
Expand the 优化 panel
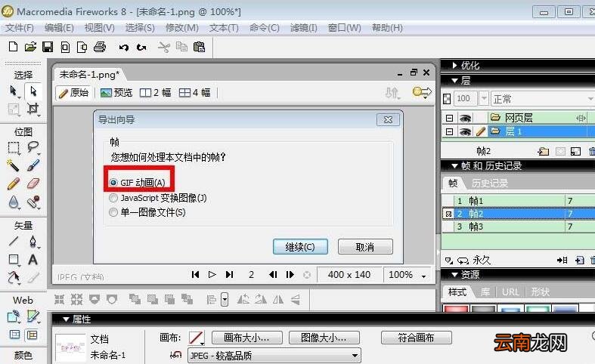click(x=454, y=65)
